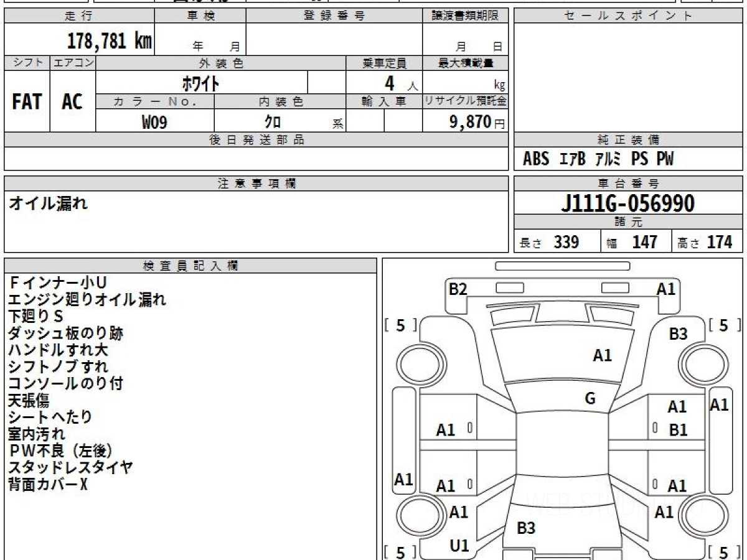Click the 外装色 header cell
747x560 pixels.
[221, 63]
